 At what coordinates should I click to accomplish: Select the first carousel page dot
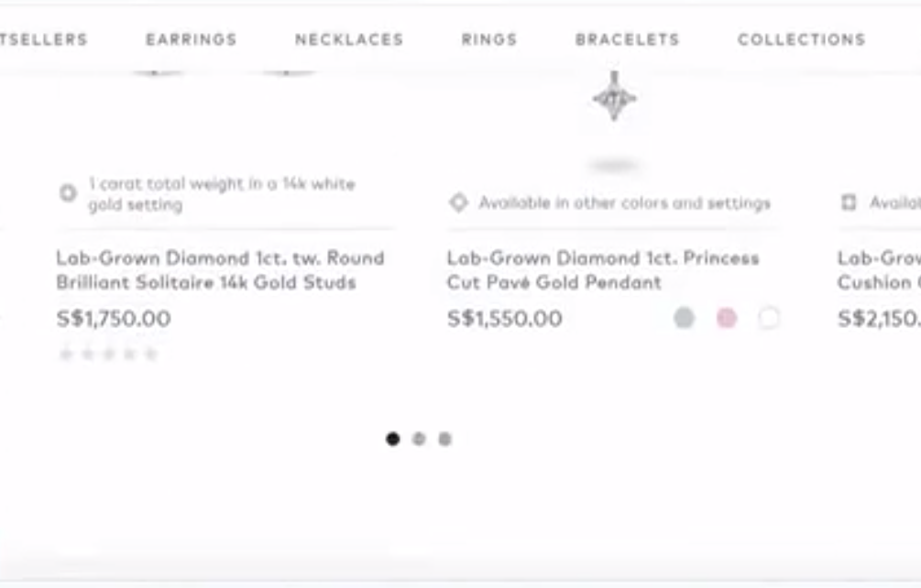coord(392,439)
